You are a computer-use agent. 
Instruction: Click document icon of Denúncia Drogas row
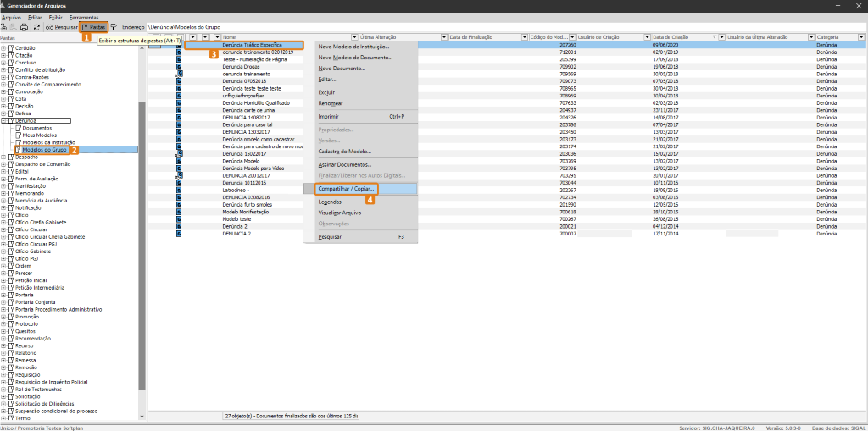179,67
